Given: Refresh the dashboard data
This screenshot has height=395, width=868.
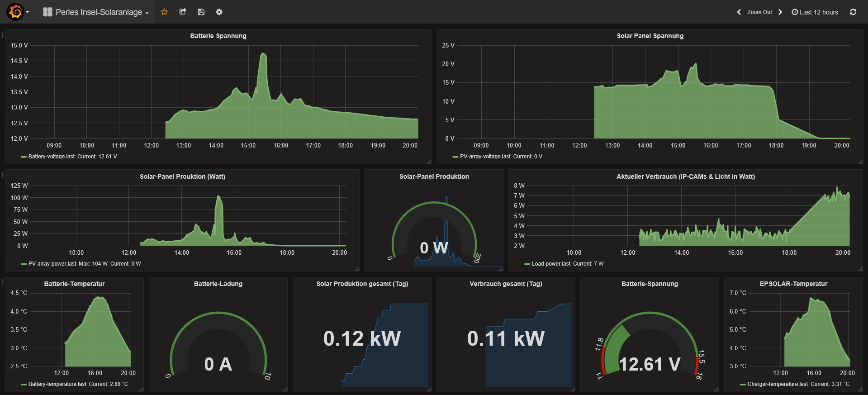Looking at the screenshot, I should coord(853,12).
